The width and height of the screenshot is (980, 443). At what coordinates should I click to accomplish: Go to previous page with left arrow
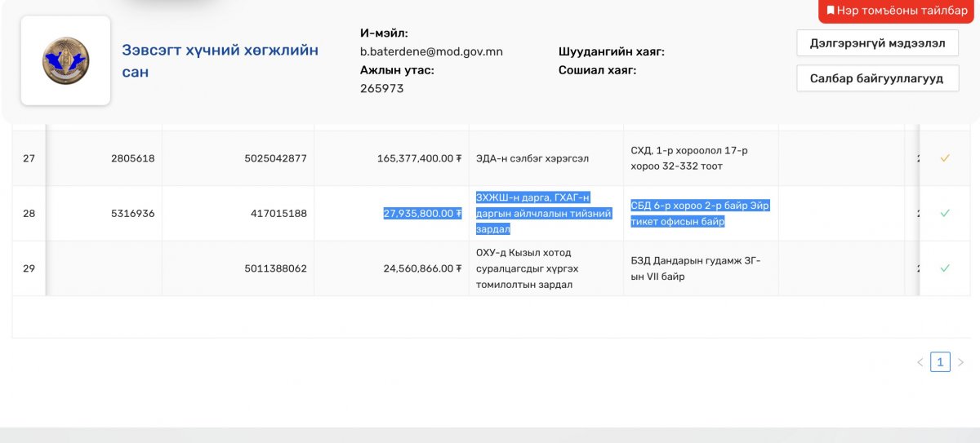tap(920, 362)
